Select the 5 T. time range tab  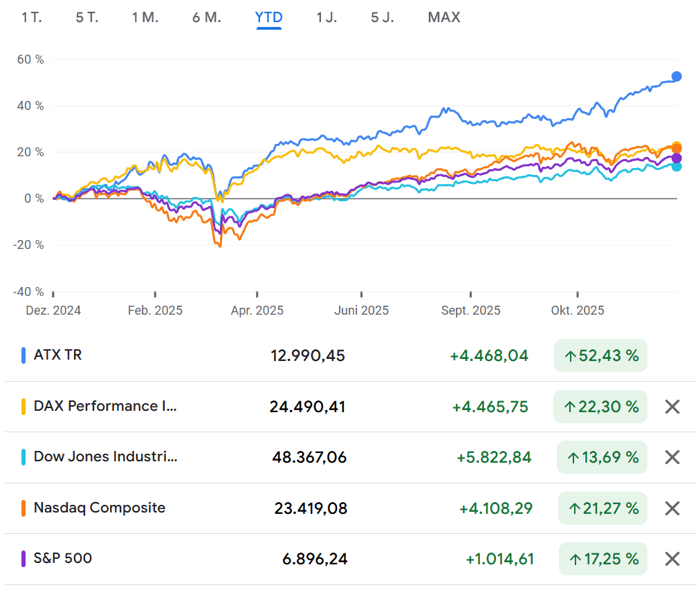pyautogui.click(x=87, y=17)
